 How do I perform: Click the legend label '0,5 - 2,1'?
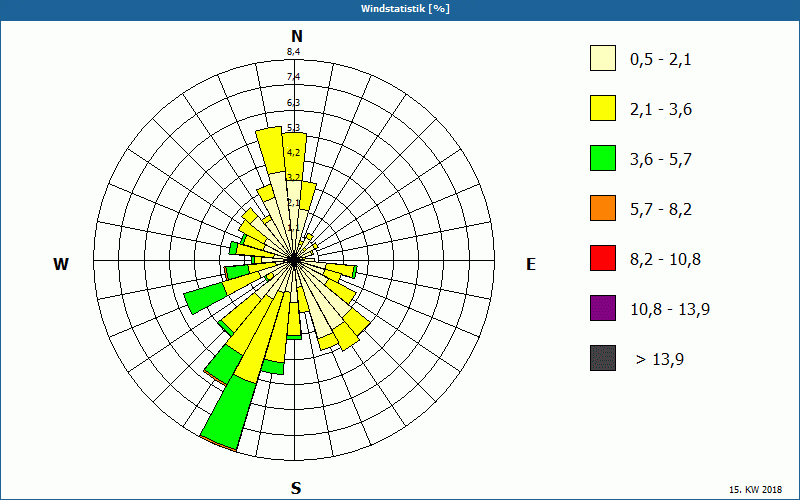661,60
